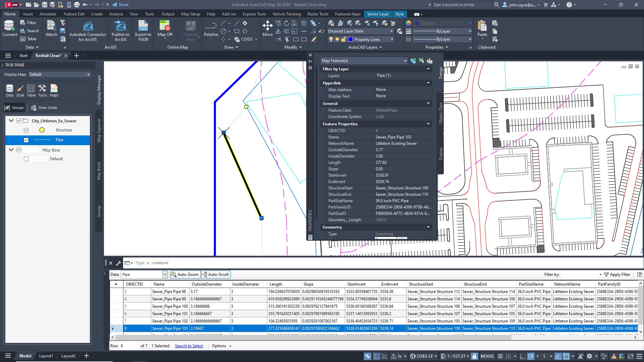644x362 pixels.
Task: Uncheck the Structure layer checkbox
Action: [26, 130]
